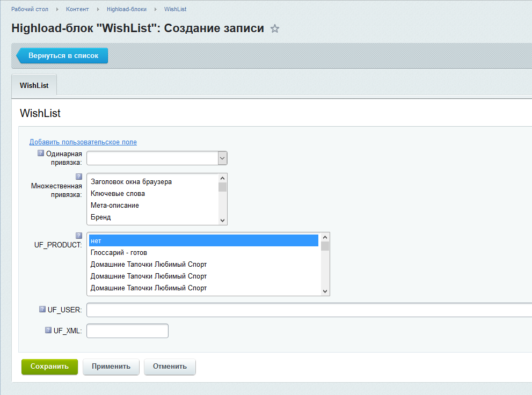Image resolution: width=532 pixels, height=395 pixels.
Task: Click the Сохранить button
Action: point(49,367)
